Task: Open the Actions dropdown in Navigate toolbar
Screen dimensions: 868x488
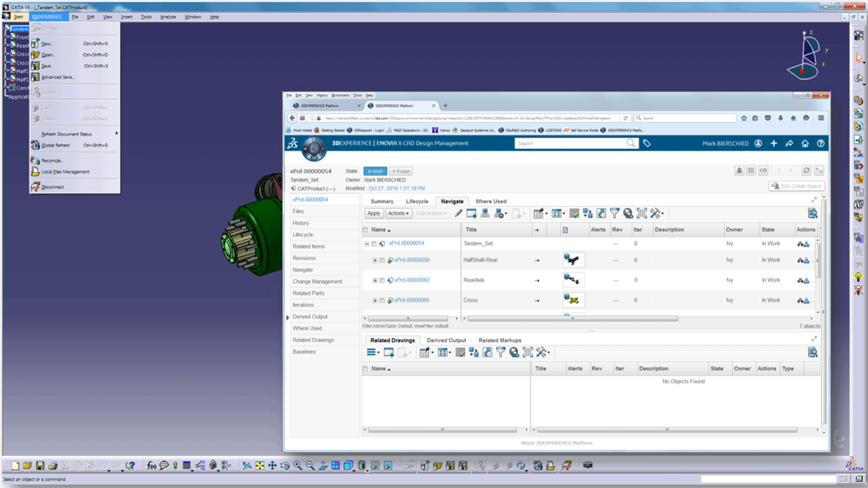Action: tap(398, 213)
